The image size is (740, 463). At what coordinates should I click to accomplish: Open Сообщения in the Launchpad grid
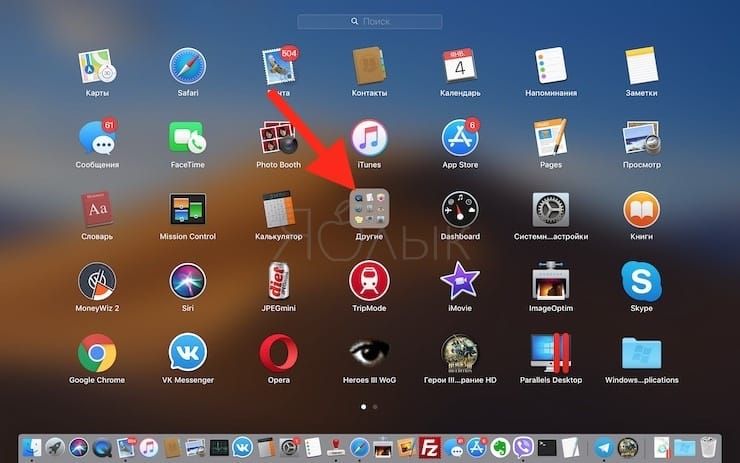(x=97, y=138)
